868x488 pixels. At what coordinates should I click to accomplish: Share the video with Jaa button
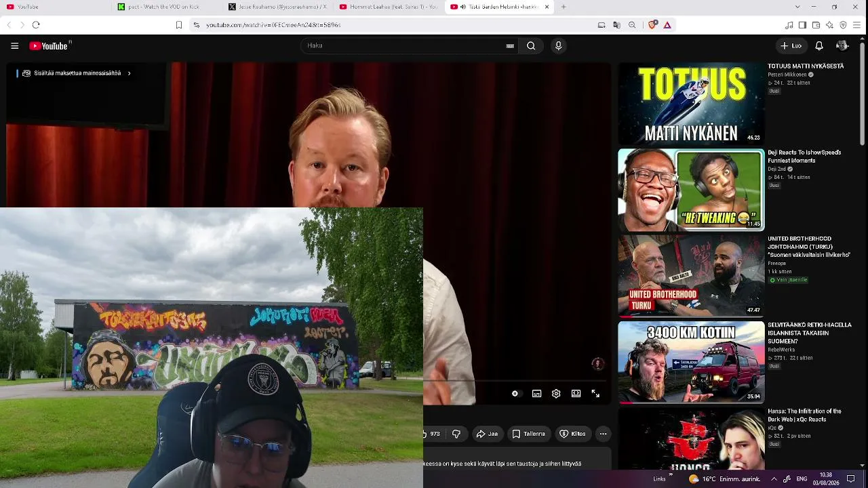(x=487, y=434)
